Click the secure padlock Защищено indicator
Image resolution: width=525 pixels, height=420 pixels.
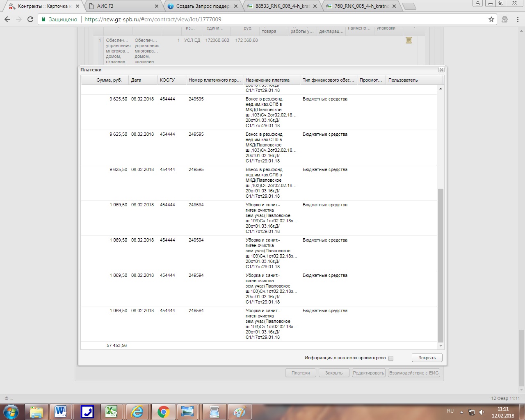59,19
